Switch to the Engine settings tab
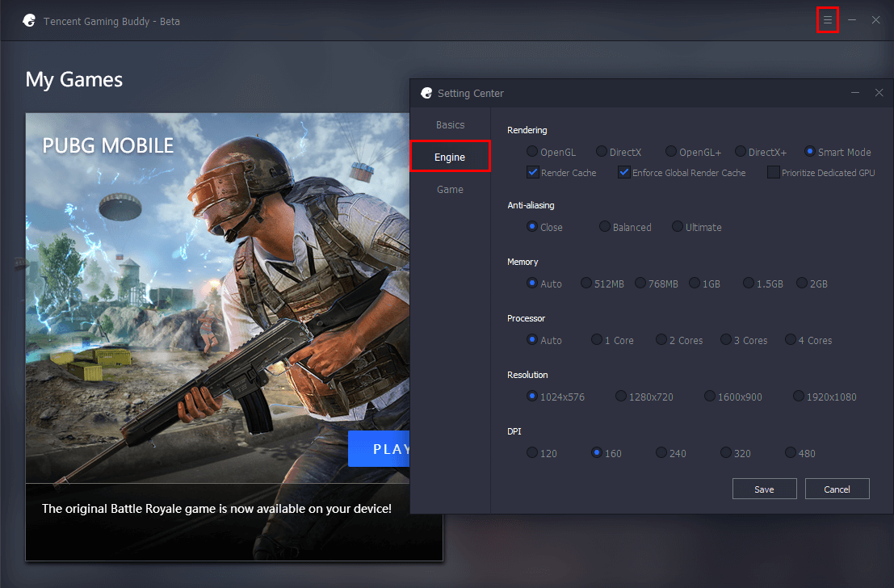This screenshot has width=894, height=588. tap(450, 157)
